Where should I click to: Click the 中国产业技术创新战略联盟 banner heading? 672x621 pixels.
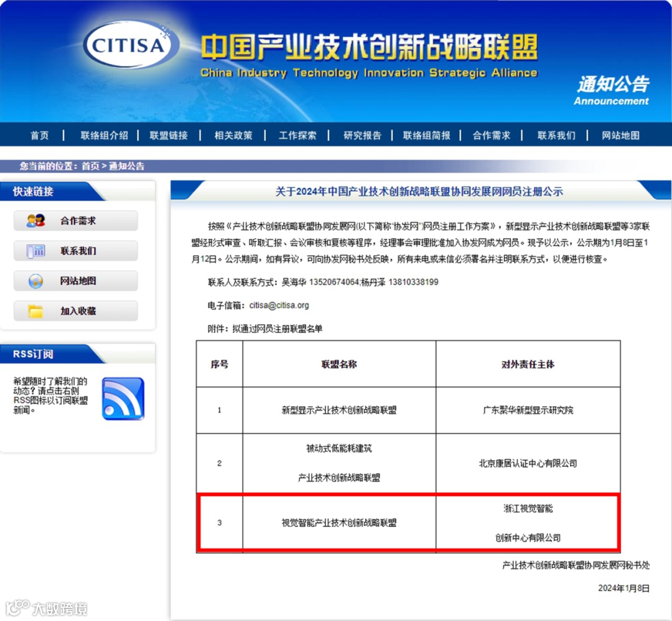pyautogui.click(x=369, y=47)
